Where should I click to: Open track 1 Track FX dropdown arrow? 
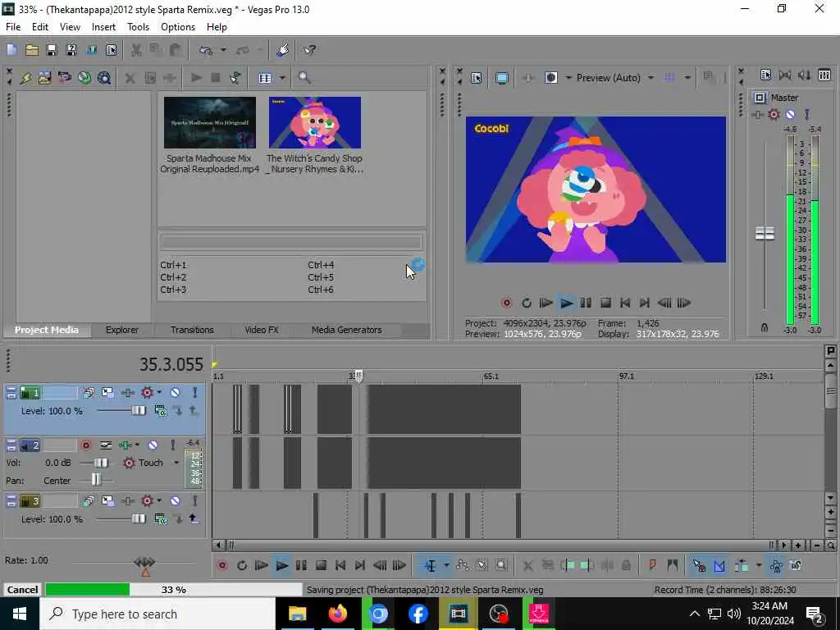tap(159, 393)
